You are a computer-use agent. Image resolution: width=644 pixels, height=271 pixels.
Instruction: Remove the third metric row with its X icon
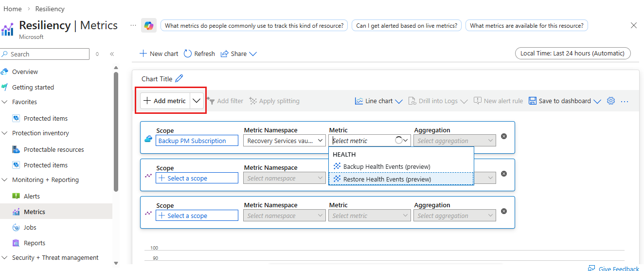pyautogui.click(x=504, y=211)
